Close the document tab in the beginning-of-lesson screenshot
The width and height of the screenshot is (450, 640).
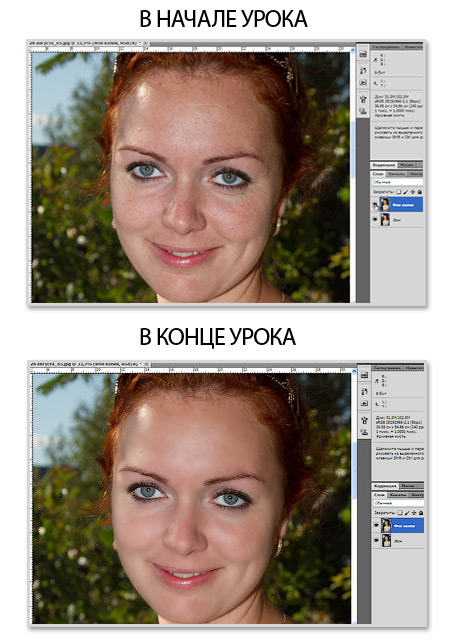pos(146,43)
